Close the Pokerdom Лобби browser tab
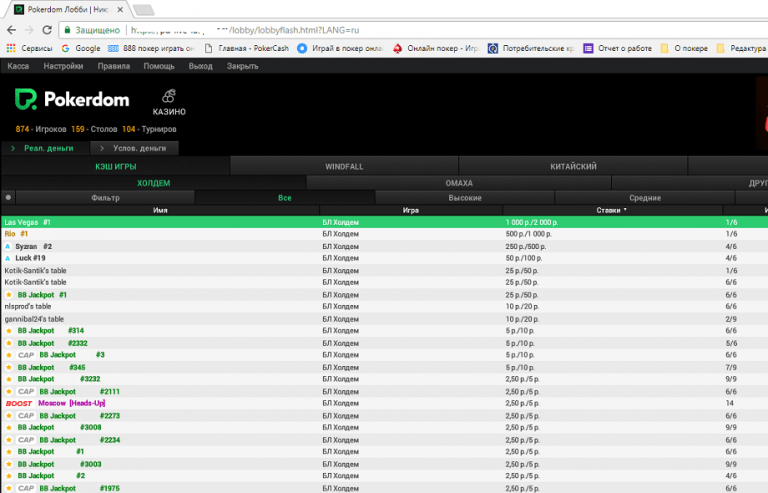This screenshot has height=493, width=768. click(120, 9)
